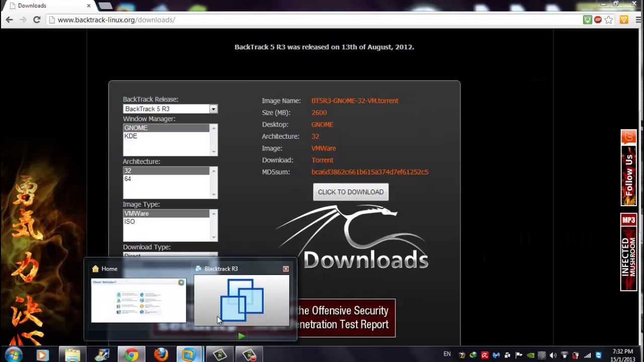Viewport: 644px width, 362px height.
Task: Click the network signal tray icon
Action: (x=587, y=355)
